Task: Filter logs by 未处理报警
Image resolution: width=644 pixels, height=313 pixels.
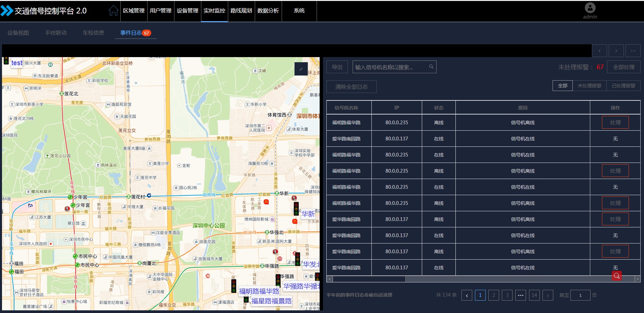Action: coord(589,86)
